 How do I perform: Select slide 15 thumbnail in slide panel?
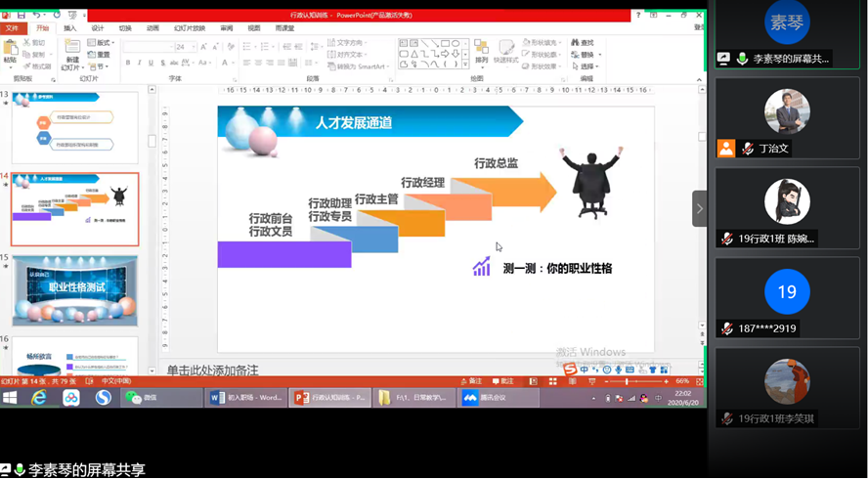tap(74, 289)
